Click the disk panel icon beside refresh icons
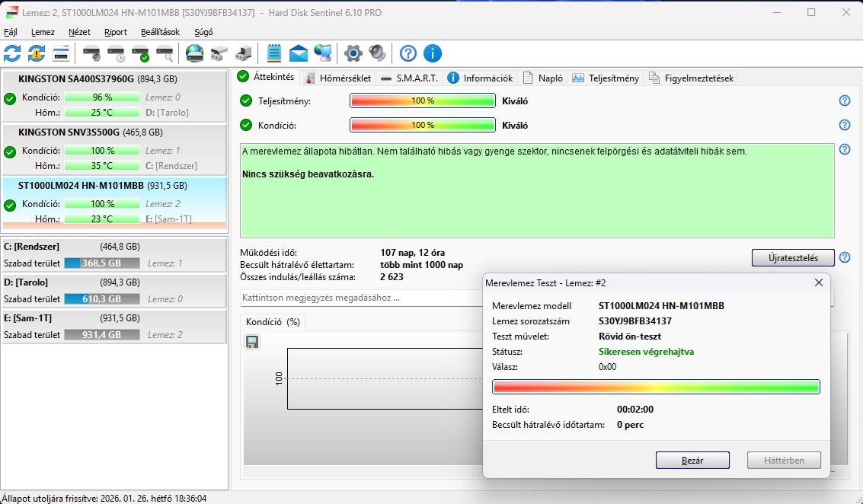 (x=60, y=53)
